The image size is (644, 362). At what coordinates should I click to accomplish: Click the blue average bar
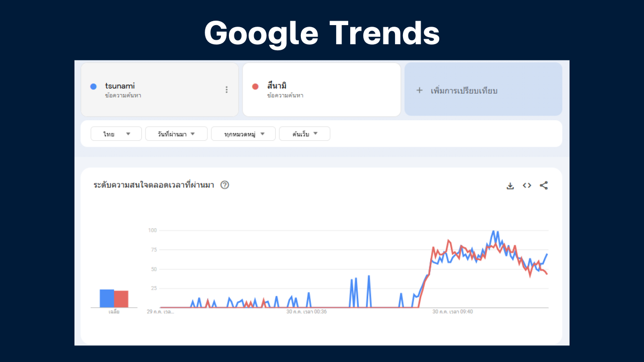click(107, 298)
